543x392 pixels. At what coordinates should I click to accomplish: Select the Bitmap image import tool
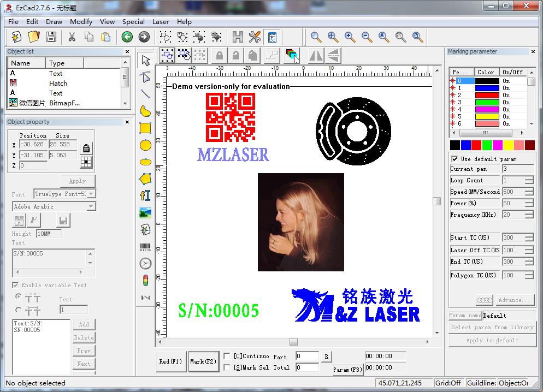[x=145, y=212]
